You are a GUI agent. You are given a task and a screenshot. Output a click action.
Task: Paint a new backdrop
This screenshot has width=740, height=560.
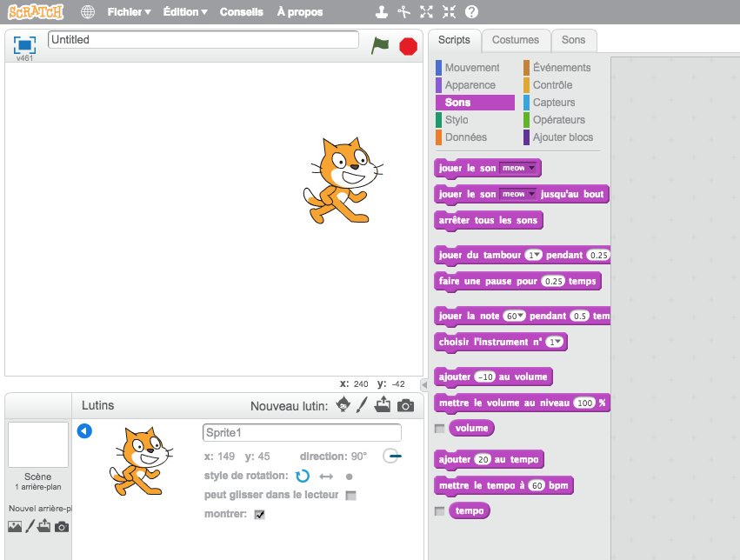coord(30,526)
